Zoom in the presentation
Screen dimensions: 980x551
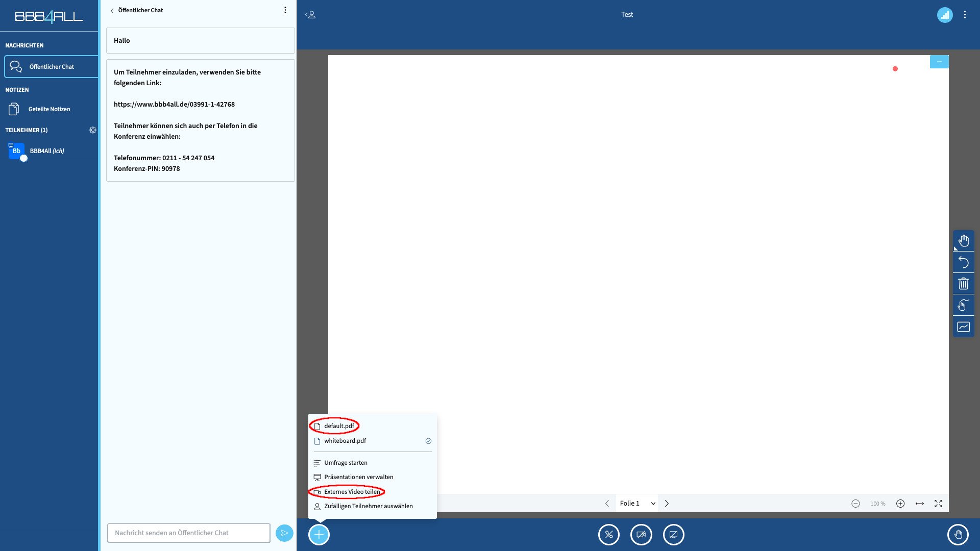pos(900,504)
